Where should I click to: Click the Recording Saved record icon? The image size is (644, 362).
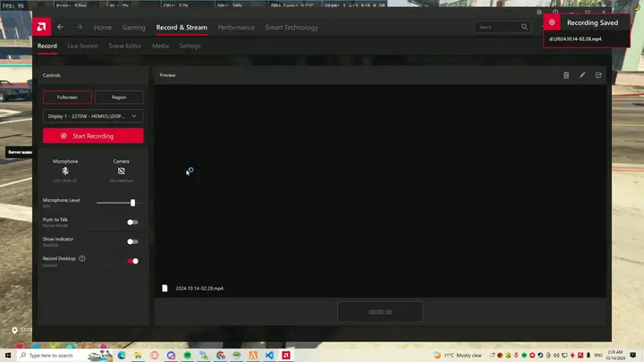(x=552, y=22)
